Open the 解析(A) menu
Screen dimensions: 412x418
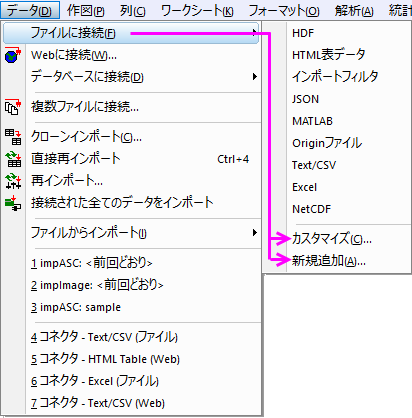coord(354,11)
